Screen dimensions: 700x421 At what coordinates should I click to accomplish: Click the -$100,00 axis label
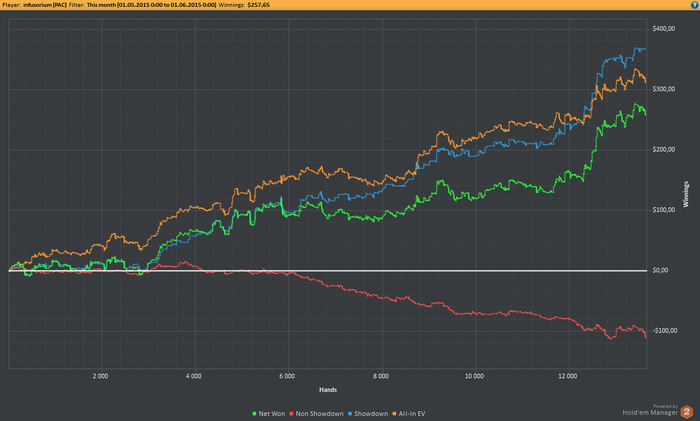pyautogui.click(x=664, y=331)
